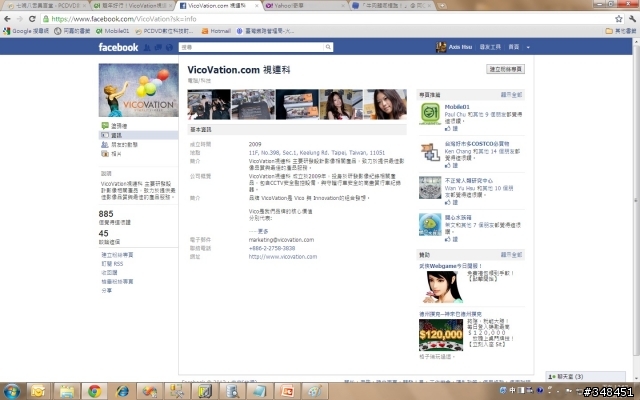The image size is (640, 400).
Task: Click the Facebook logo
Action: pos(118,47)
